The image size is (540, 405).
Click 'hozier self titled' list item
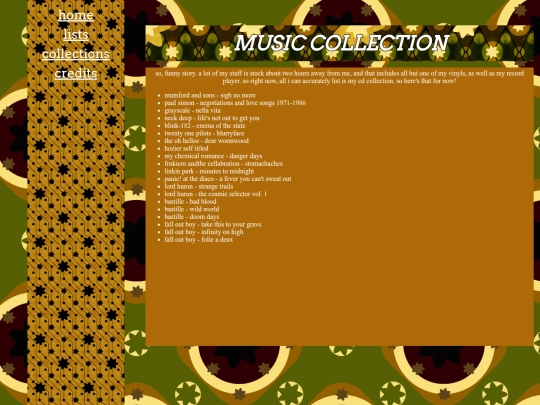(x=186, y=148)
